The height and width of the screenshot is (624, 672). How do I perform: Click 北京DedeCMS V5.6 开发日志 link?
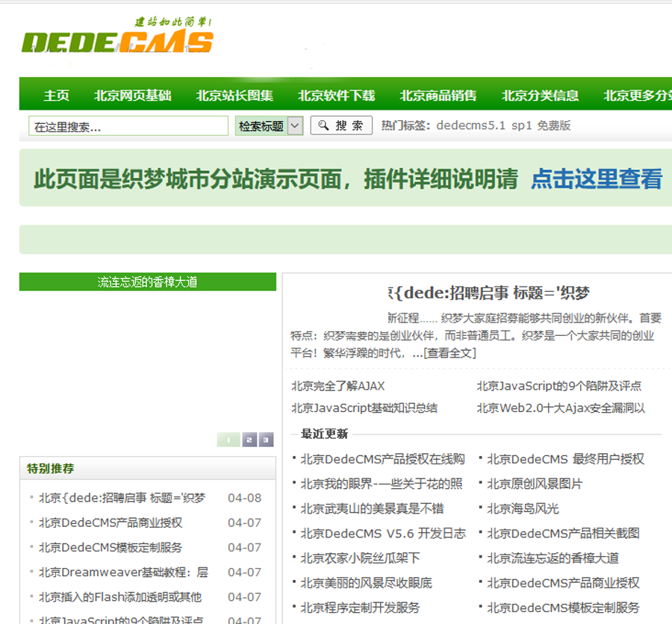383,533
